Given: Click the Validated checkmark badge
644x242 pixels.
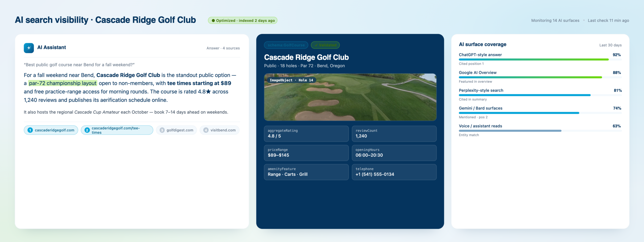Looking at the screenshot, I should [x=325, y=45].
